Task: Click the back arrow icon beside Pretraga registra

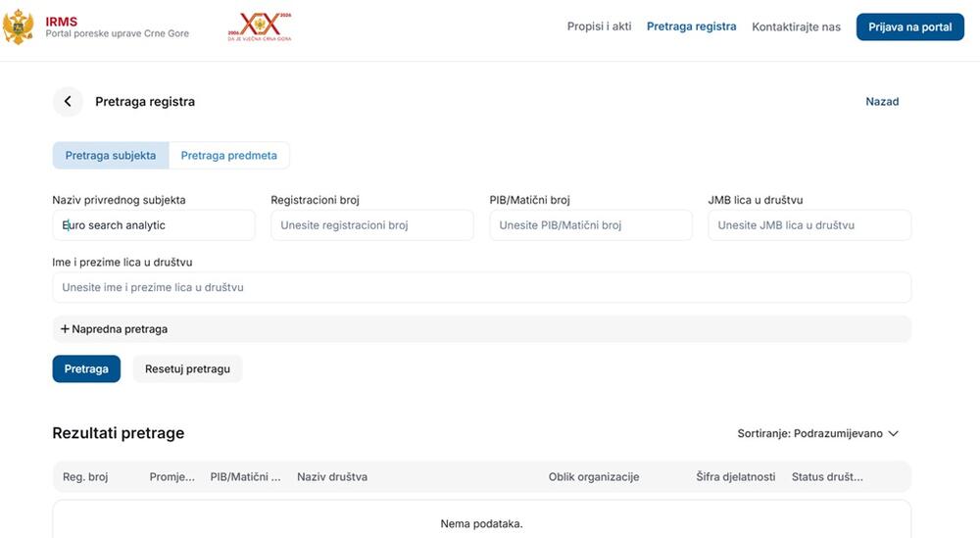Action: (68, 101)
